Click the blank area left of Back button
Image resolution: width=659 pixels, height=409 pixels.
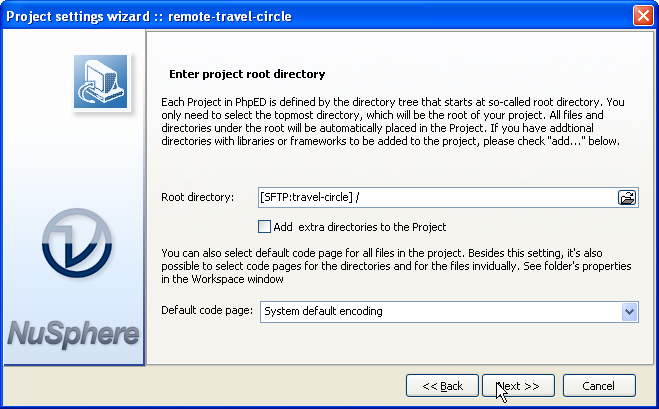point(270,386)
